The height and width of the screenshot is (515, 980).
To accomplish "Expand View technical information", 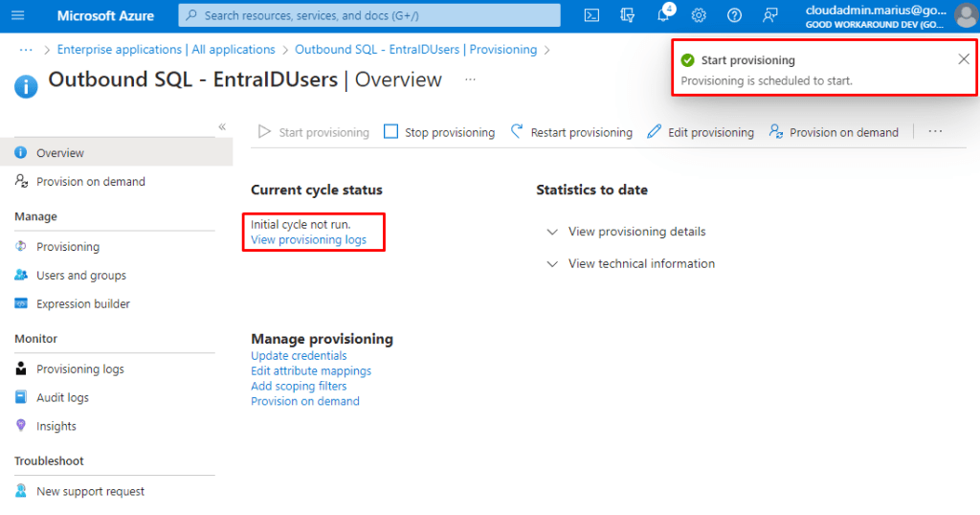I will (x=640, y=263).
